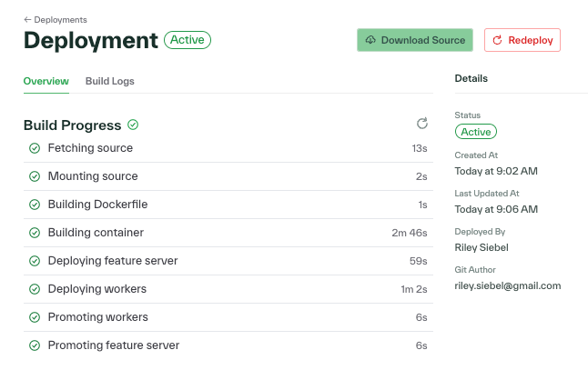Click the Redeploy button
This screenshot has height=370, width=588.
point(522,40)
